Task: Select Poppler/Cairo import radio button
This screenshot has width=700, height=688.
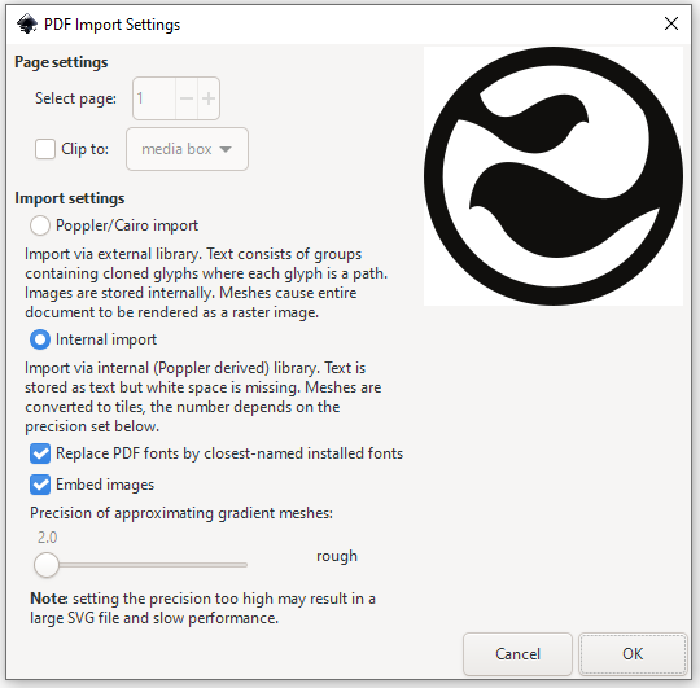Action: tap(40, 225)
